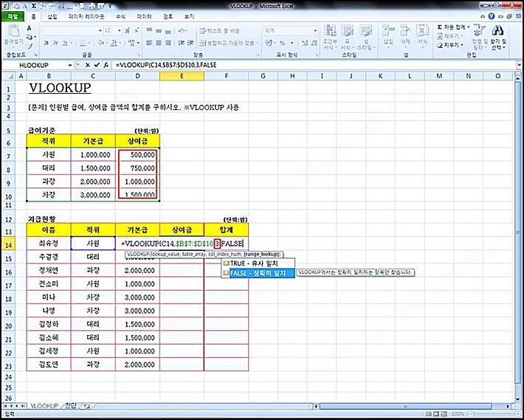This screenshot has height=420, width=524.
Task: Click the insert new worksheet tab icon
Action: [87, 406]
